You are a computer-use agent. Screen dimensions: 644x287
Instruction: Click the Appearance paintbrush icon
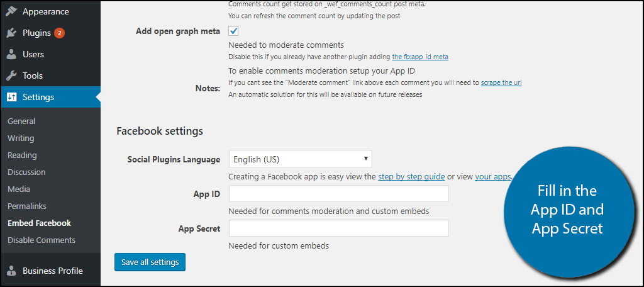(11, 11)
